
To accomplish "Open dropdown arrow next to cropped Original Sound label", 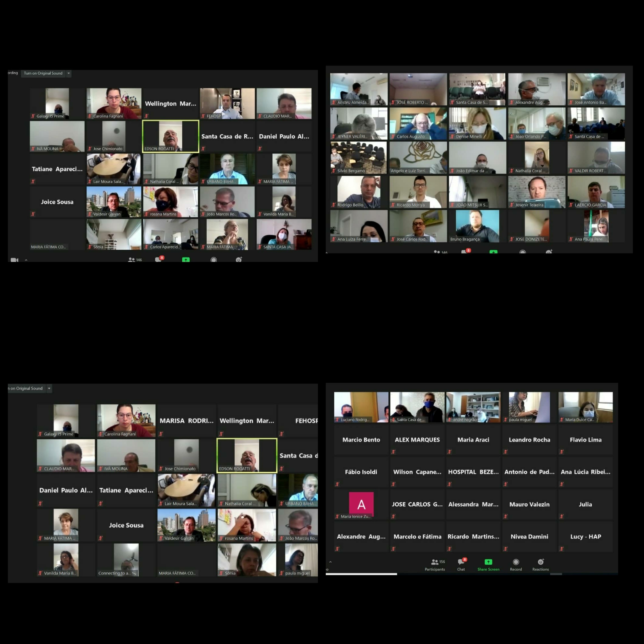I will [x=49, y=388].
